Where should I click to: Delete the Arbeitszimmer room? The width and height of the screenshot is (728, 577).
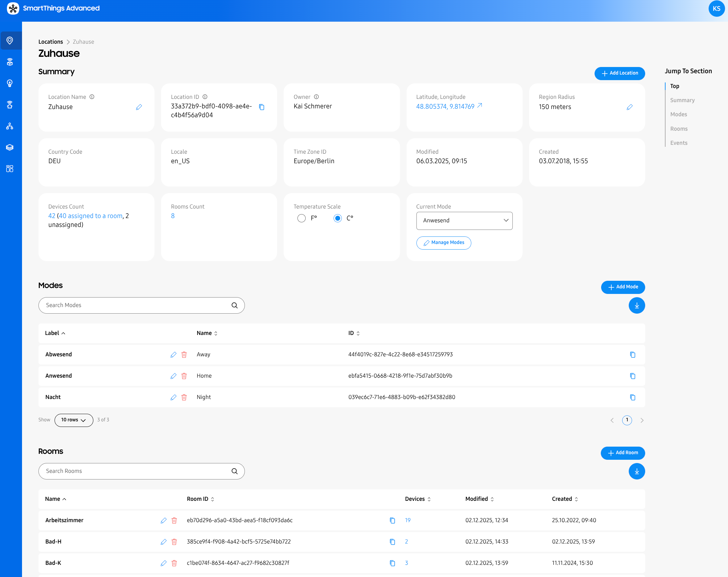pyautogui.click(x=174, y=520)
